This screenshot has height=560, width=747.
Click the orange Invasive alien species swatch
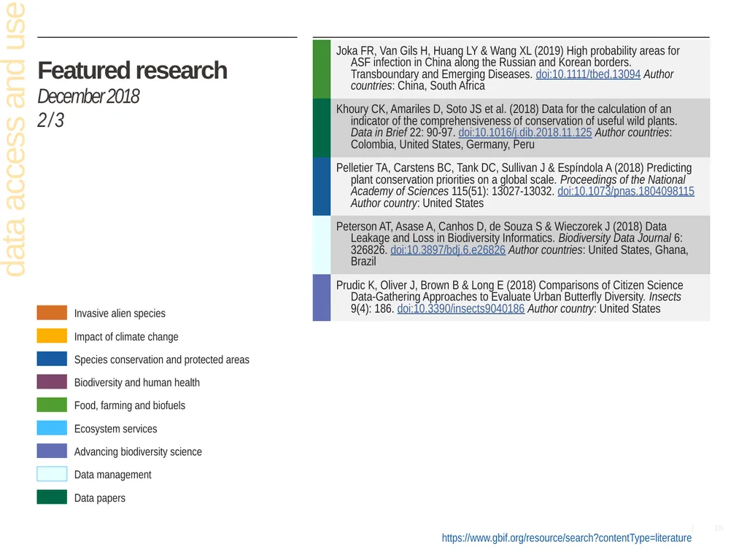pyautogui.click(x=52, y=313)
